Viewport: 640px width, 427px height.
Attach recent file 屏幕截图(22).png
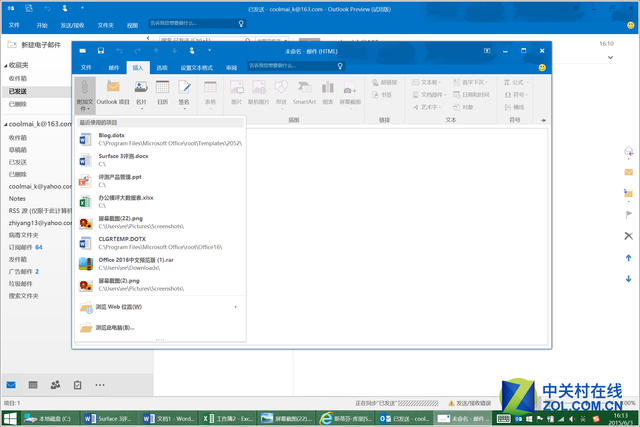[160, 222]
